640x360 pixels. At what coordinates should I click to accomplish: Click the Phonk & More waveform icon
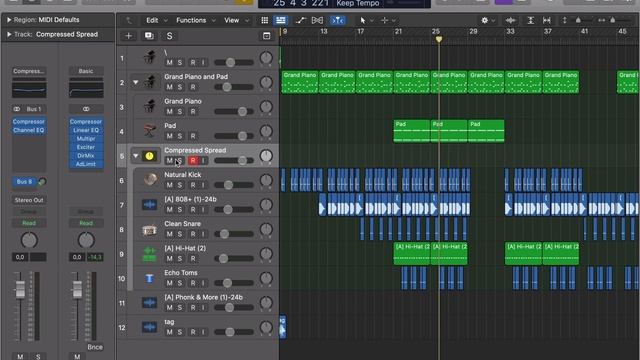(149, 303)
